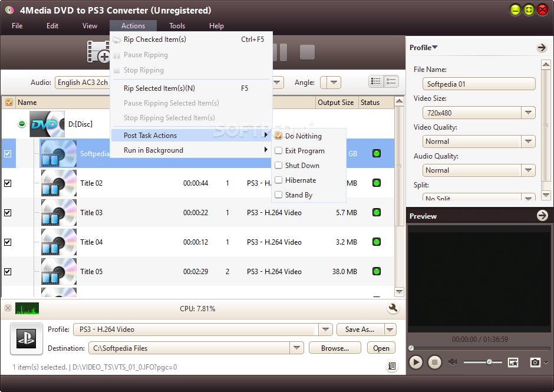Open the Audio Quality dropdown
The image size is (554, 392).
point(528,170)
